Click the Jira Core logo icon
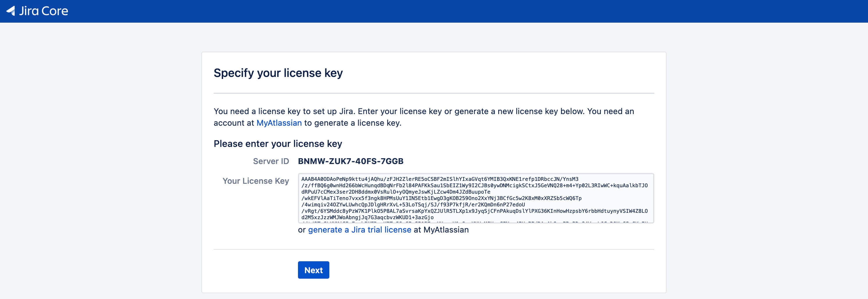Screen dimensions: 868x299 tap(11, 11)
